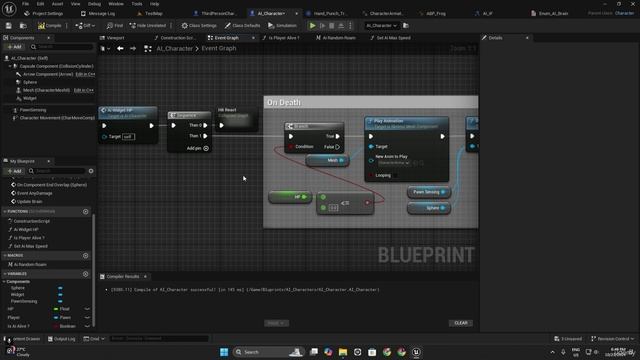
Task: Add a new component in Components panel
Action: 14,47
